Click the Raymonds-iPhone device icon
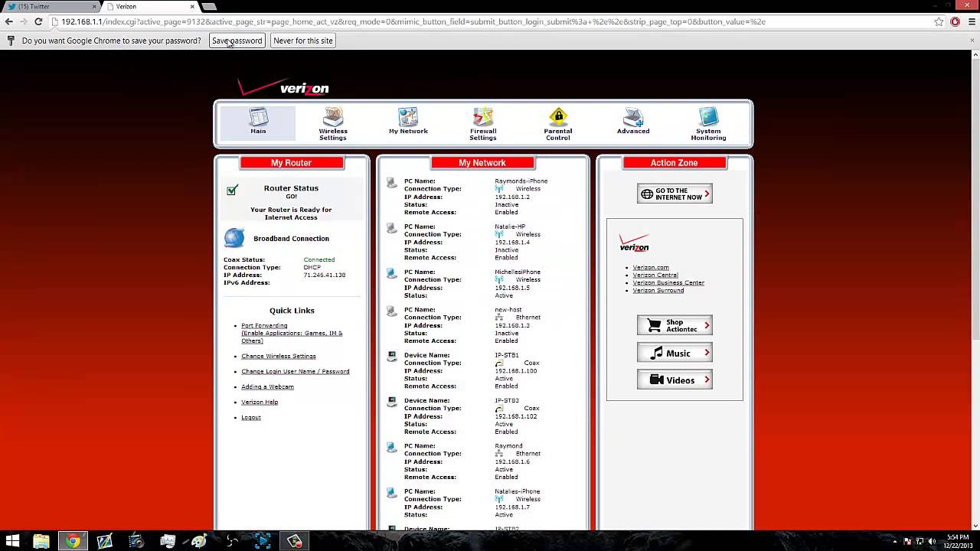Viewport: 980px width, 551px height. point(392,183)
